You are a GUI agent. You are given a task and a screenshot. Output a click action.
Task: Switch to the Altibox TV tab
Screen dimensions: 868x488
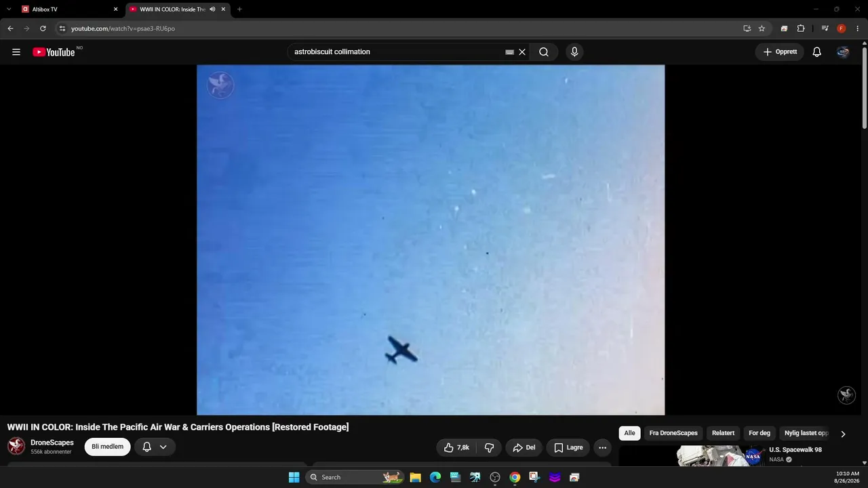(70, 9)
